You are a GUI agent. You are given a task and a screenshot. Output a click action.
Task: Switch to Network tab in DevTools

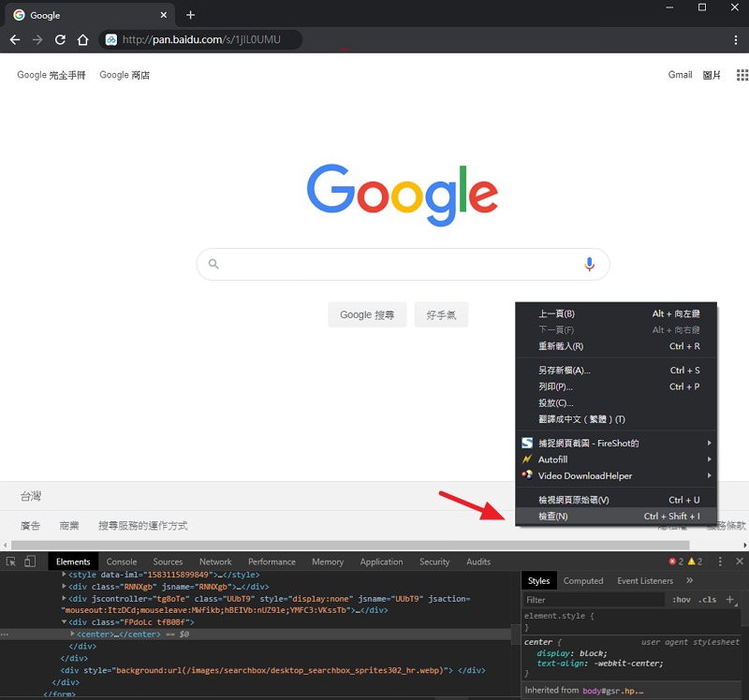point(215,561)
